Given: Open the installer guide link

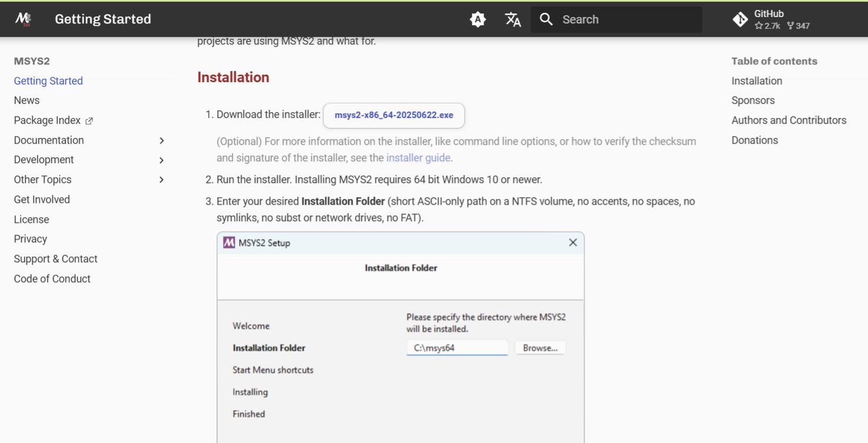Looking at the screenshot, I should 418,158.
